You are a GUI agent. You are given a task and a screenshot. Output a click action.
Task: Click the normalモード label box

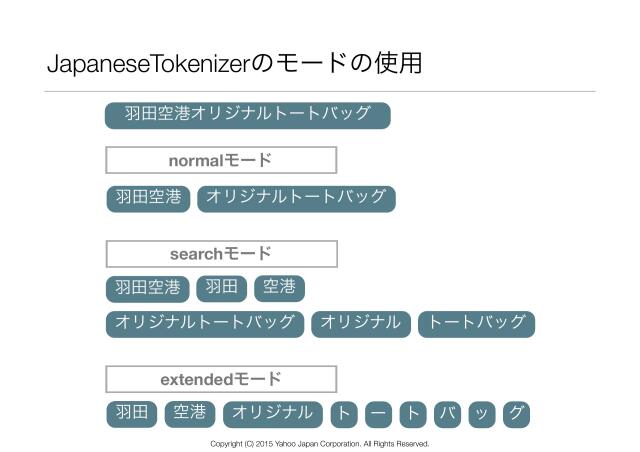point(221,160)
